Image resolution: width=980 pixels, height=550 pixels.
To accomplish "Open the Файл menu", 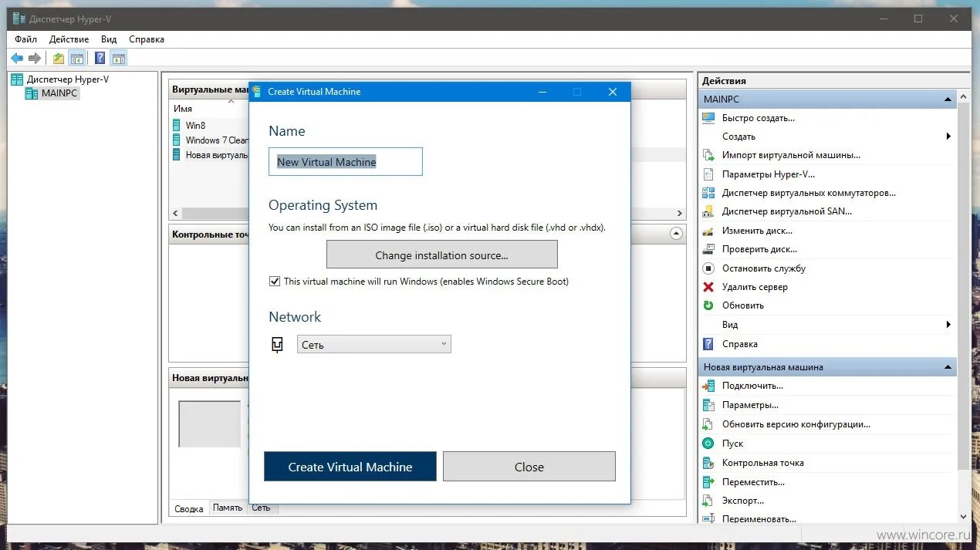I will [x=25, y=39].
